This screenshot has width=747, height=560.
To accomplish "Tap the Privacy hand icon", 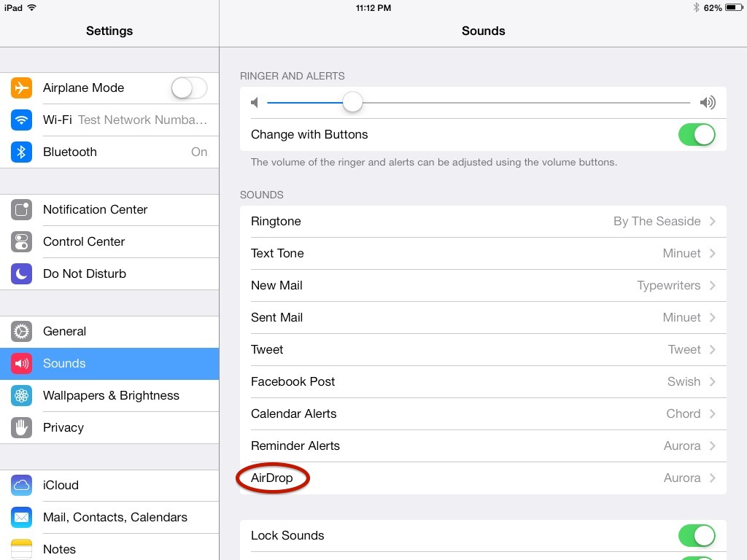I will 22,428.
